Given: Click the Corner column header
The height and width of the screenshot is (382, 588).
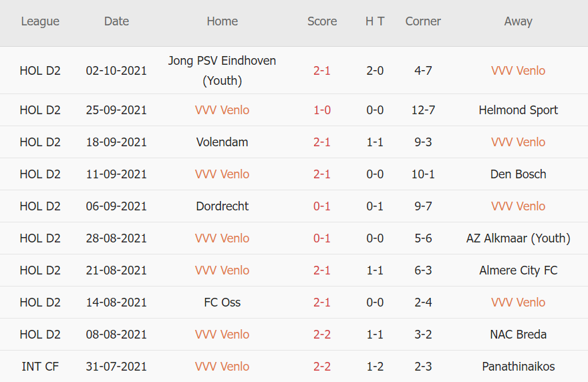Looking at the screenshot, I should 423,21.
